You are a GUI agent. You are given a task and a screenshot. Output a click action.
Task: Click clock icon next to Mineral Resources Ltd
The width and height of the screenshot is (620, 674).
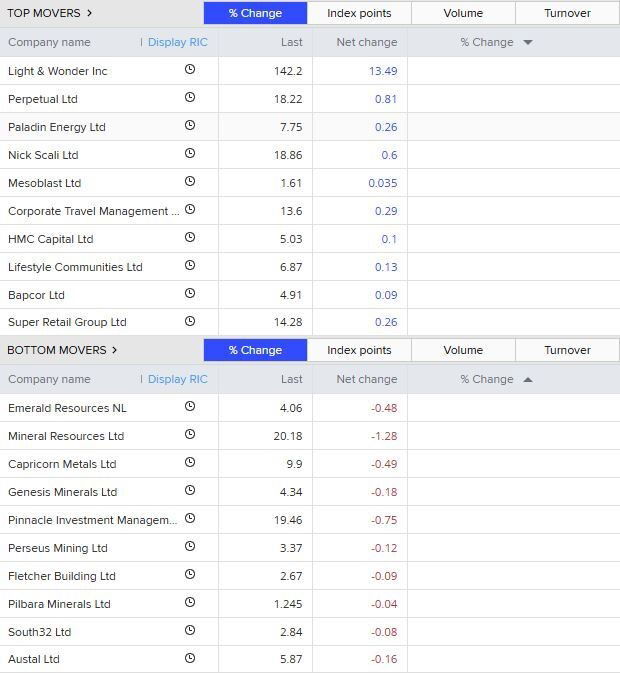click(x=190, y=434)
